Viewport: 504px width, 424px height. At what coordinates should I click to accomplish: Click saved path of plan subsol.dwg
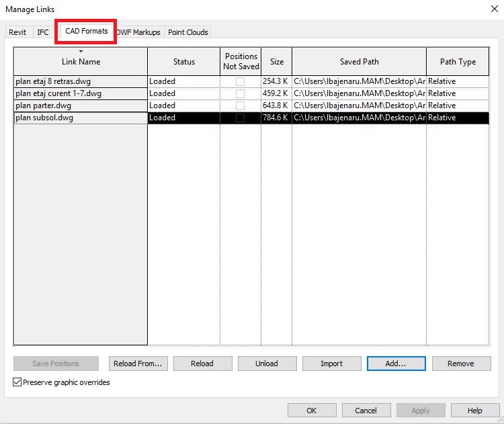point(359,118)
